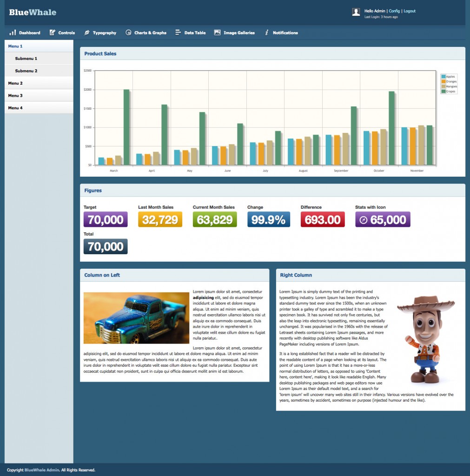Collapse Menu 1 in the sidebar

coord(39,46)
